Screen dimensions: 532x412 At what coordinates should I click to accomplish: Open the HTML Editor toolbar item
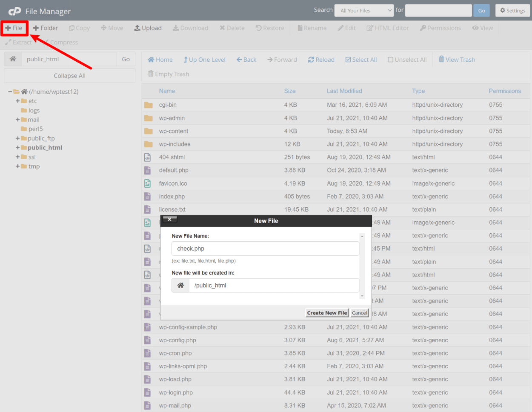[388, 28]
